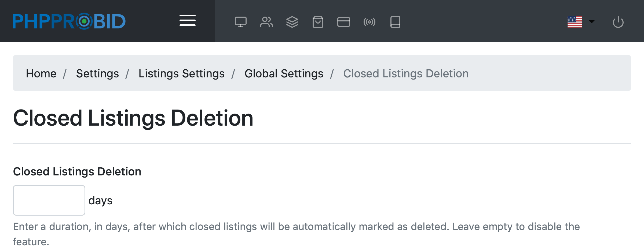Viewport: 644px width, 248px height.
Task: Expand the language dropdown arrow
Action: pyautogui.click(x=591, y=21)
